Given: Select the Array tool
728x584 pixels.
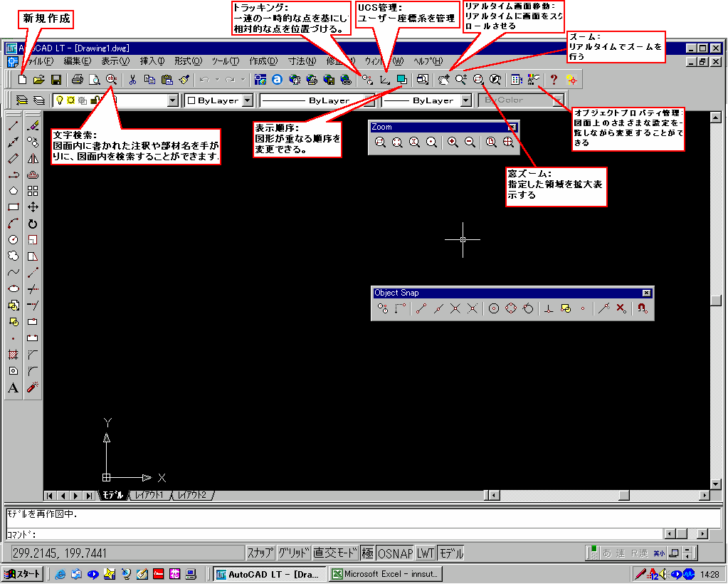Looking at the screenshot, I should coord(33,191).
